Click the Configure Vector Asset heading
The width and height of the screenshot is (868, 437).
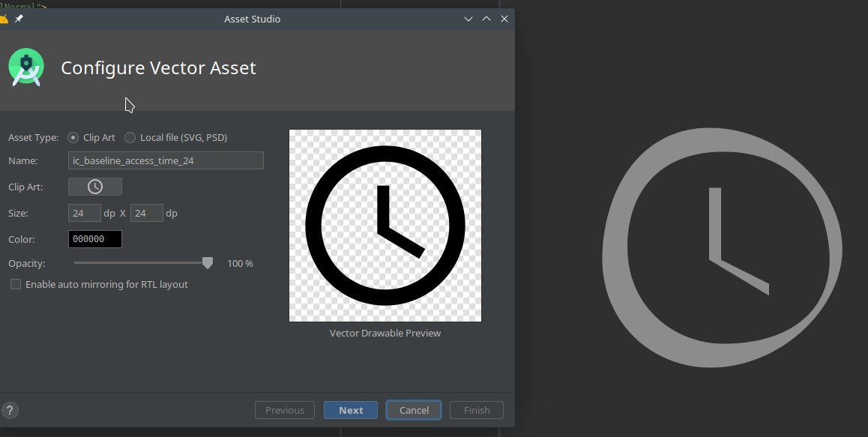click(x=158, y=68)
